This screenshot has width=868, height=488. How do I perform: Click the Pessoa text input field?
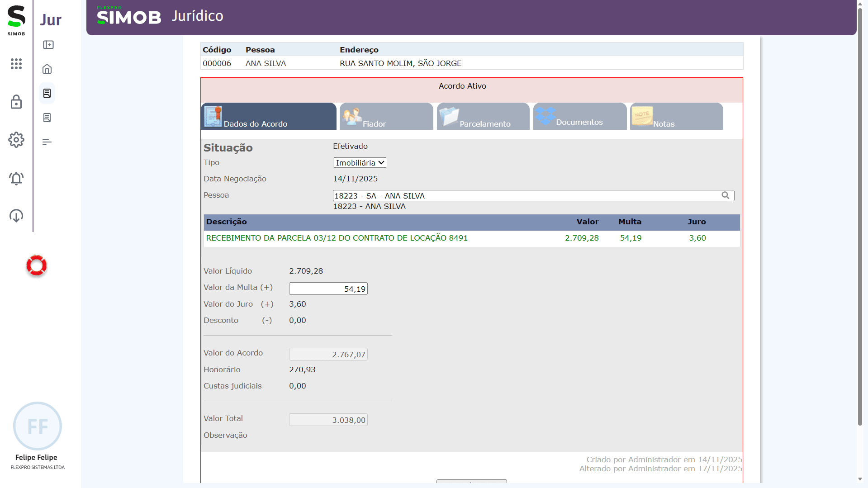click(525, 195)
